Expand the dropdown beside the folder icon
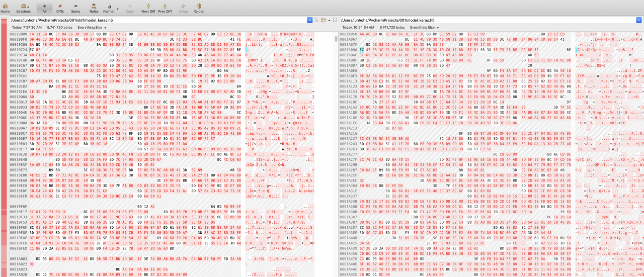 329,20
